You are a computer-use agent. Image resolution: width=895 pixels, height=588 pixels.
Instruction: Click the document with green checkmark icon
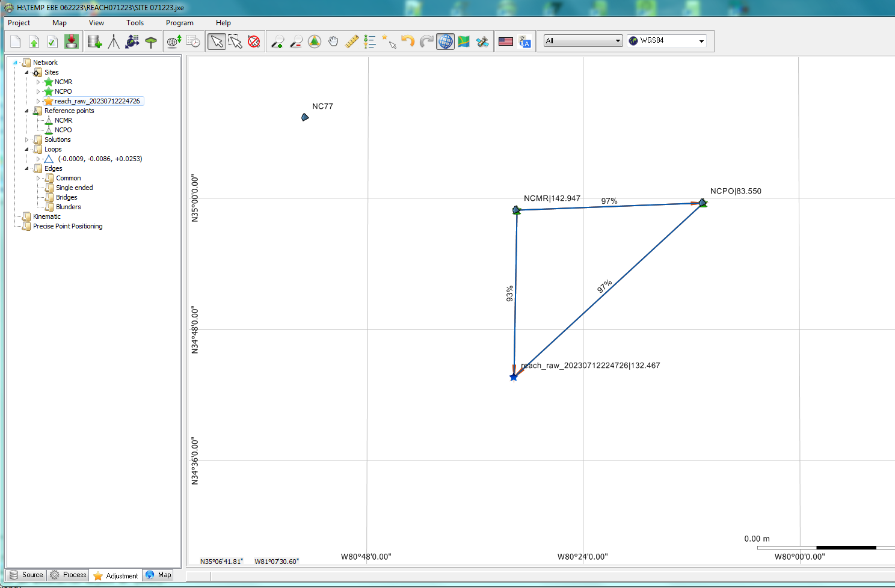(x=52, y=41)
